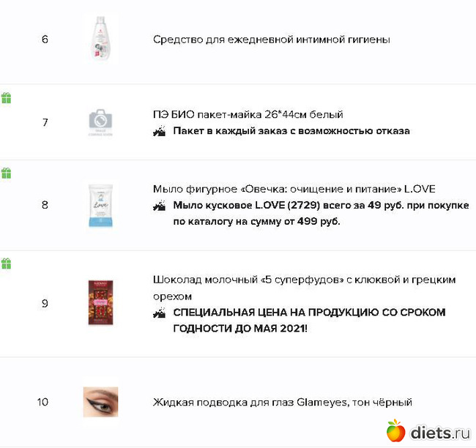Open 'Средство для ежедневной интимной гигиены' product

click(x=271, y=40)
